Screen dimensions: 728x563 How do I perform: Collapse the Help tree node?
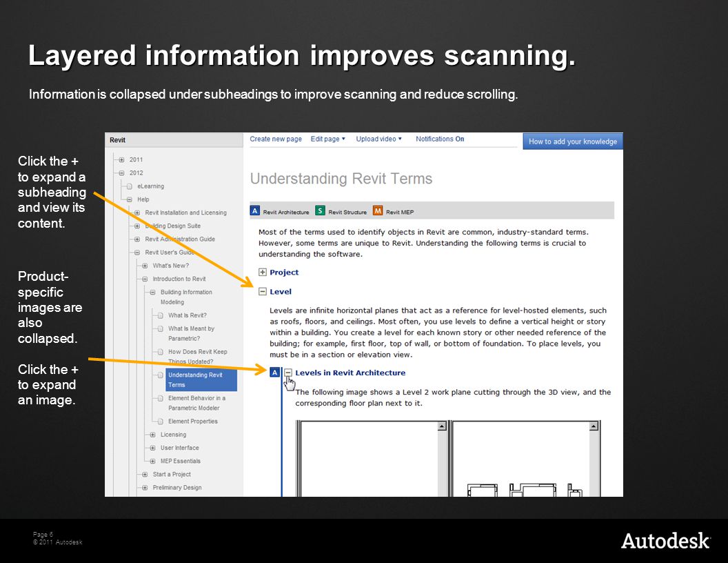[x=129, y=199]
